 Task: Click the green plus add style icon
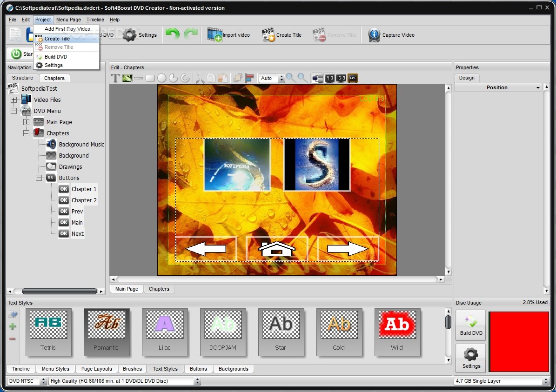(x=13, y=326)
